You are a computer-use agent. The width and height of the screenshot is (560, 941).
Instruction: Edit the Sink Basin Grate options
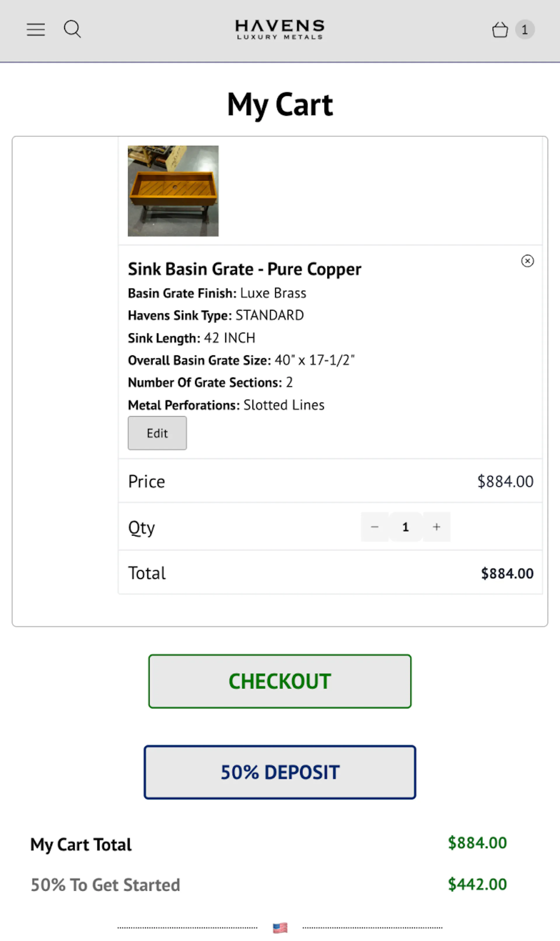click(157, 433)
